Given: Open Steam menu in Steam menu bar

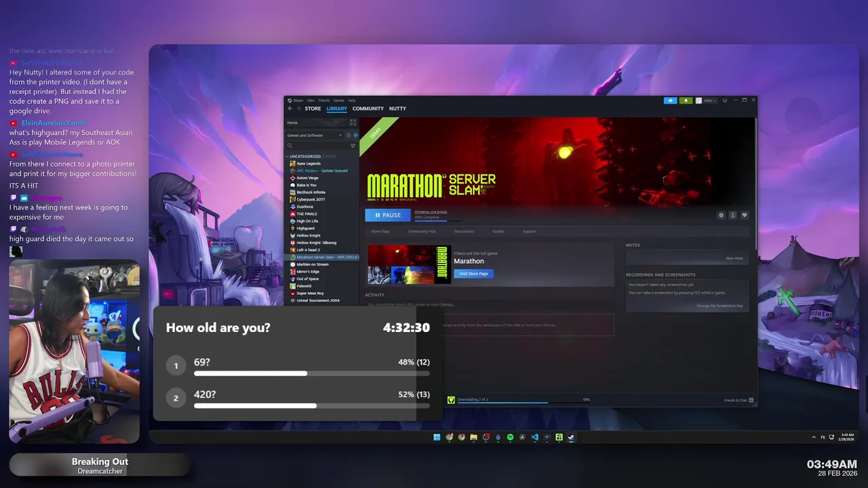Looking at the screenshot, I should [298, 100].
